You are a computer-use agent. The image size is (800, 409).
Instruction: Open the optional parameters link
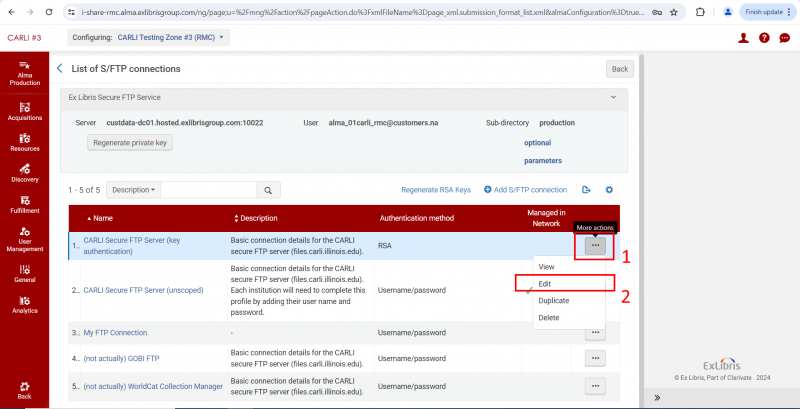point(543,151)
